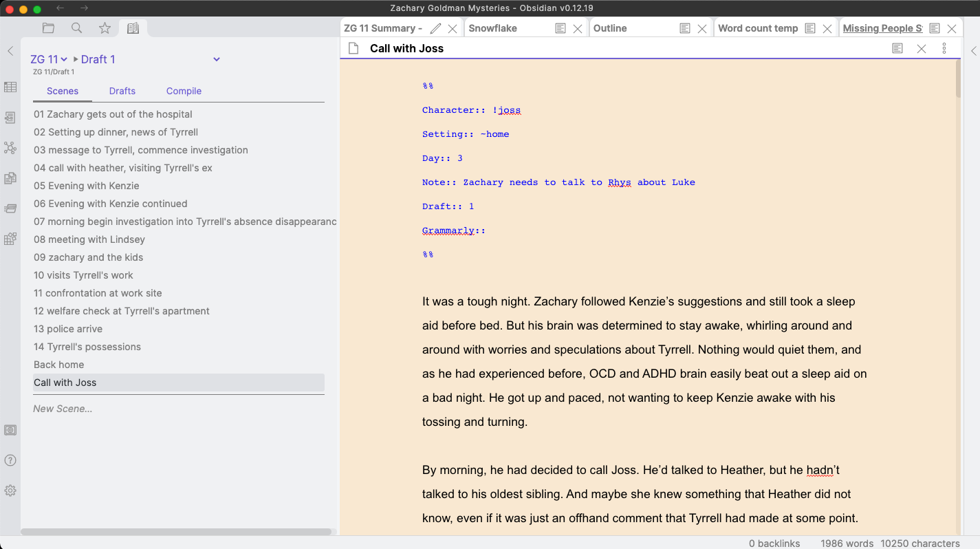Click the table icon in the left ribbon
Viewport: 980px width, 549px height.
10,88
